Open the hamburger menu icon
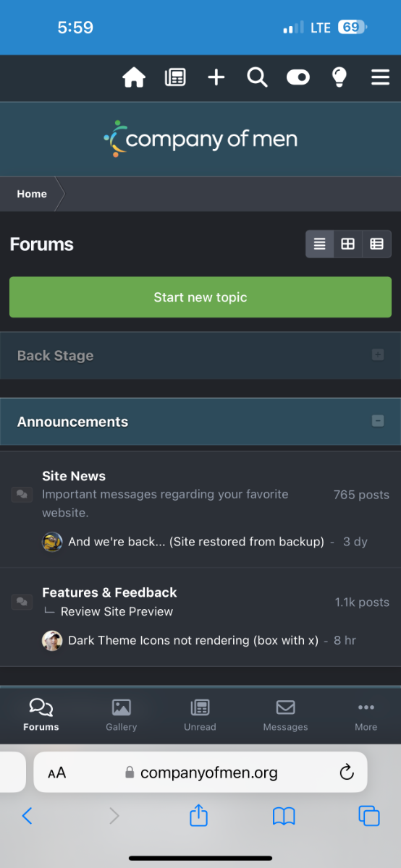Image resolution: width=401 pixels, height=868 pixels. coord(381,77)
